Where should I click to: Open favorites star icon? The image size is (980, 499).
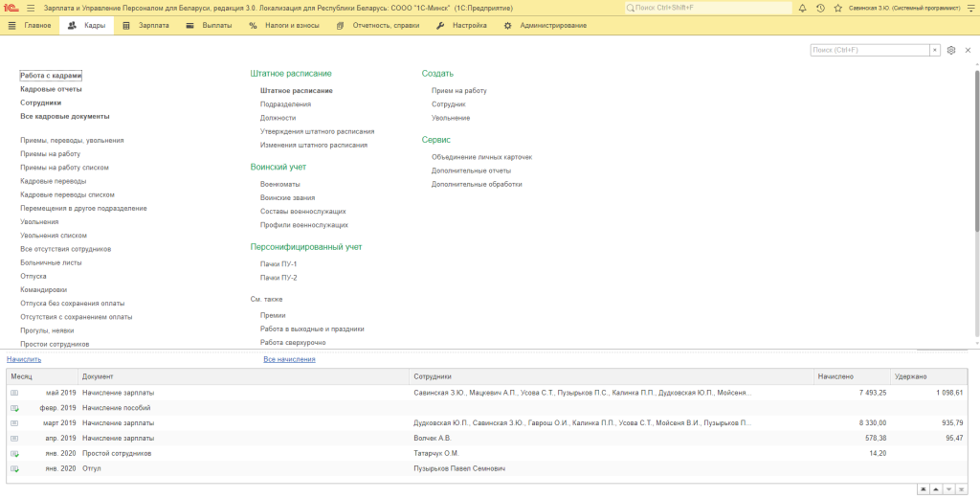(836, 8)
